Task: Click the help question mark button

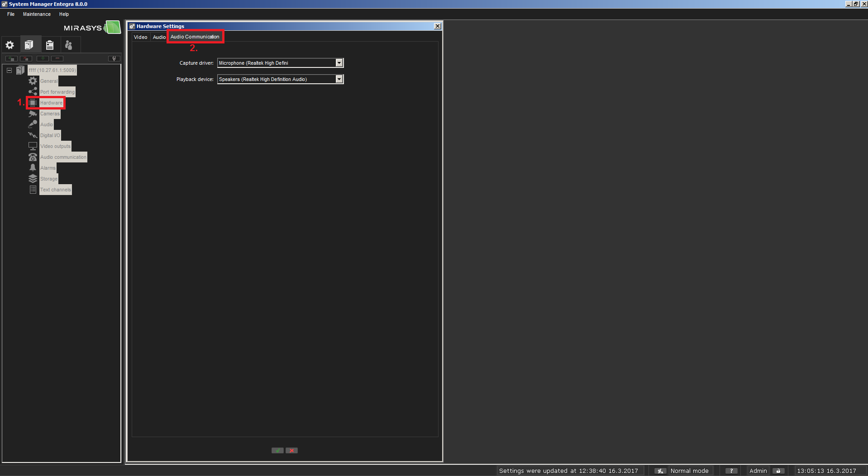Action: tap(731, 471)
